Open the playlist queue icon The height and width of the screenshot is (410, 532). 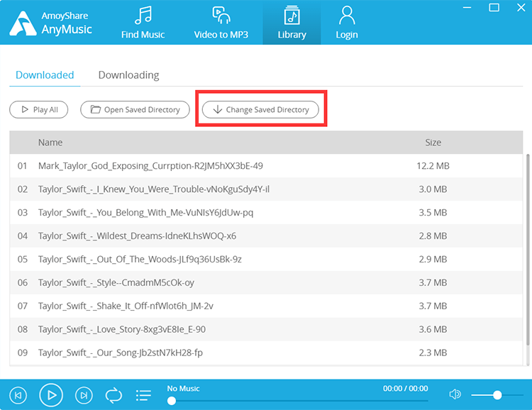tap(143, 395)
